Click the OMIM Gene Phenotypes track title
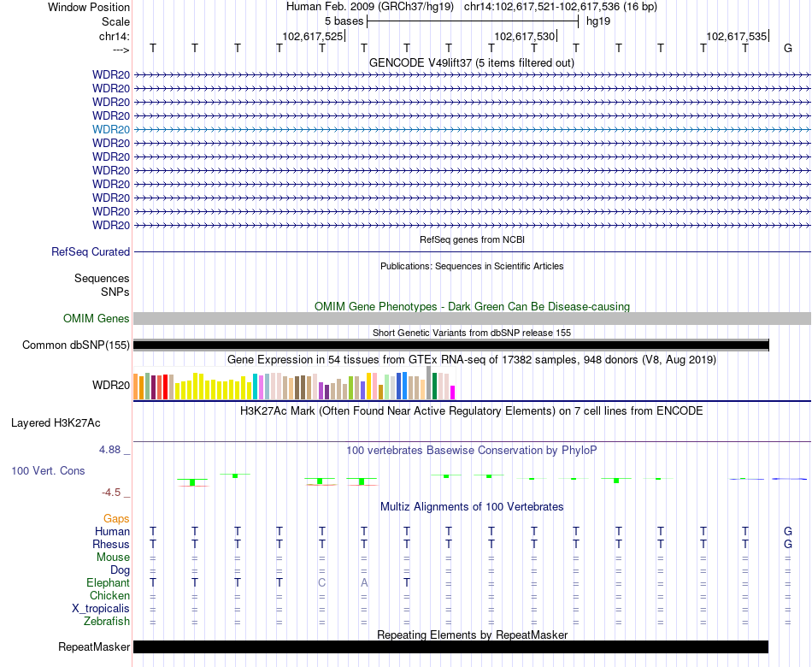Image resolution: width=812 pixels, height=667 pixels. 472,306
